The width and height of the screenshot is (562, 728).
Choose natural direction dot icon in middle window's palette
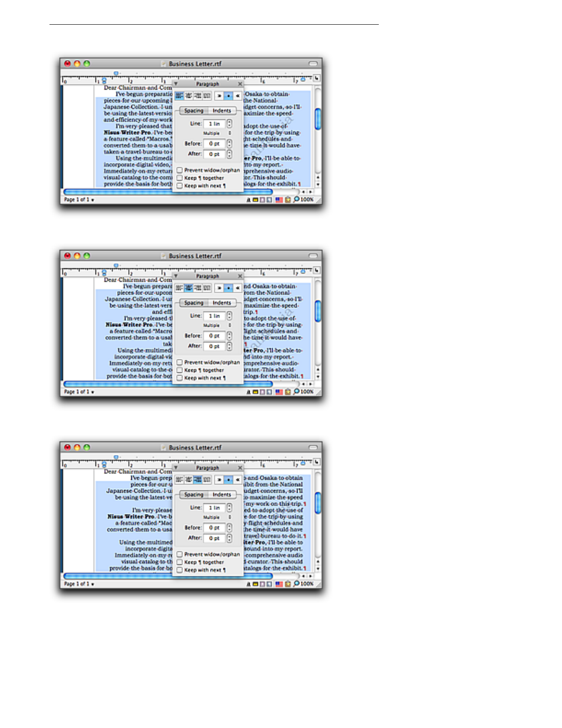[229, 288]
